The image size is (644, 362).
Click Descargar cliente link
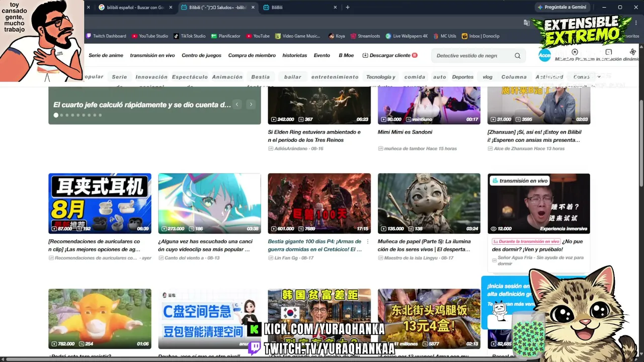(x=390, y=55)
